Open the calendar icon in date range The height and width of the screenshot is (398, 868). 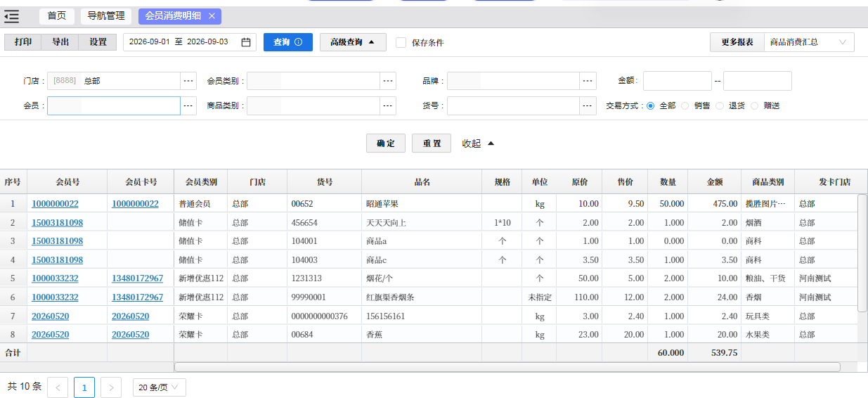(246, 42)
